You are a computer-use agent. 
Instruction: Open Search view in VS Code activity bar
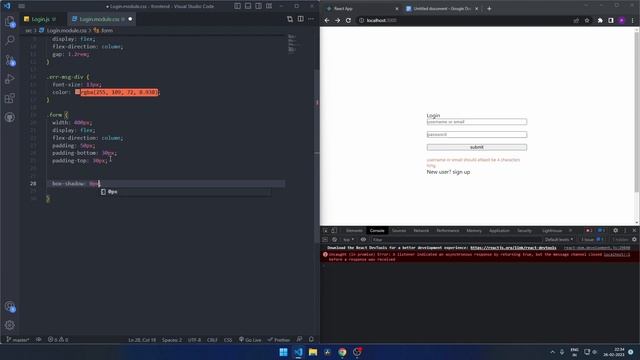tap(10, 40)
